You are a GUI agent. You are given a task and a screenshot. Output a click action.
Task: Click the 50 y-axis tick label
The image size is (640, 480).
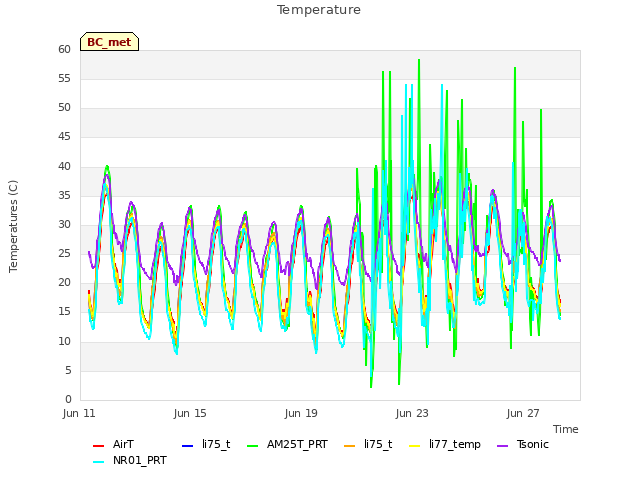[x=64, y=108]
